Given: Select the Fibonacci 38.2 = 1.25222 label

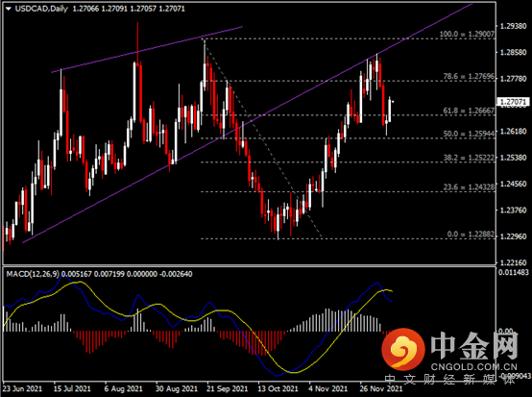Looking at the screenshot, I should coord(469,158).
